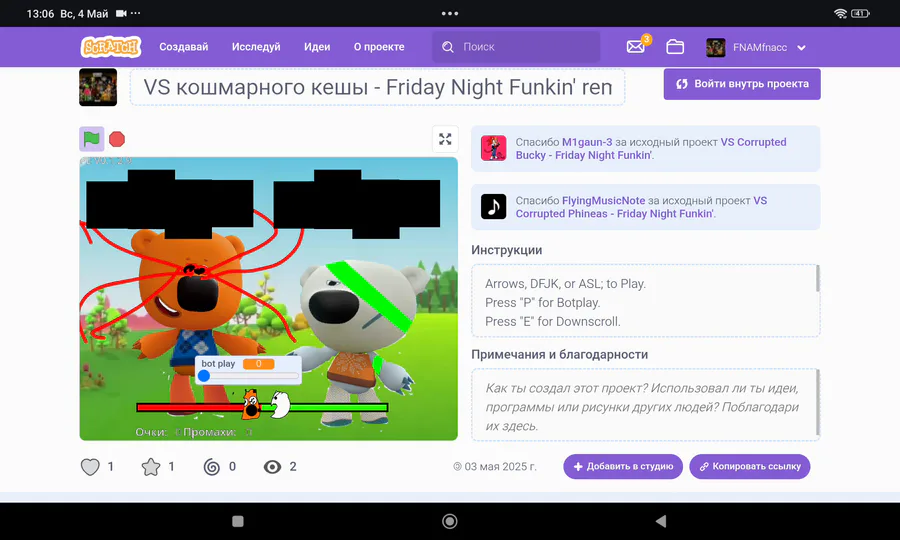Click the Промахи misses text
Image resolution: width=900 pixels, height=540 pixels.
click(x=210, y=432)
